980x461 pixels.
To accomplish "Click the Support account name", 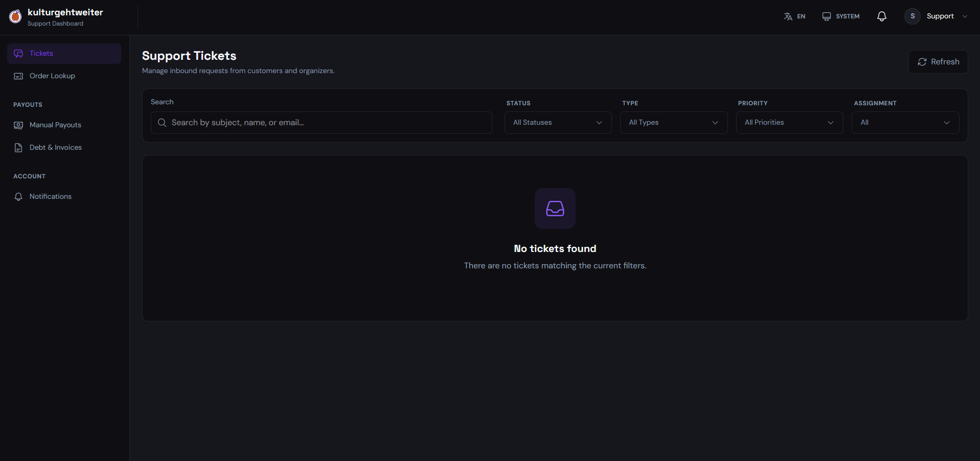I will [x=940, y=16].
